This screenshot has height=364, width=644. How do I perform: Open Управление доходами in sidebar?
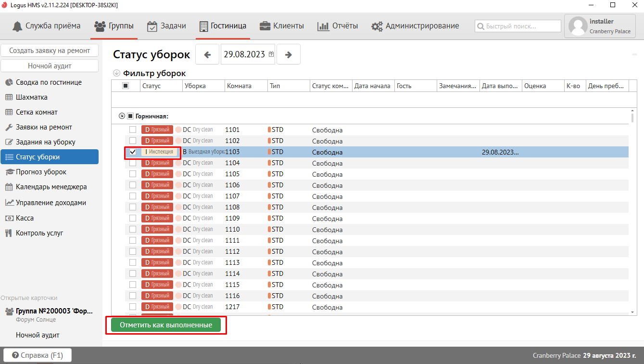[51, 203]
